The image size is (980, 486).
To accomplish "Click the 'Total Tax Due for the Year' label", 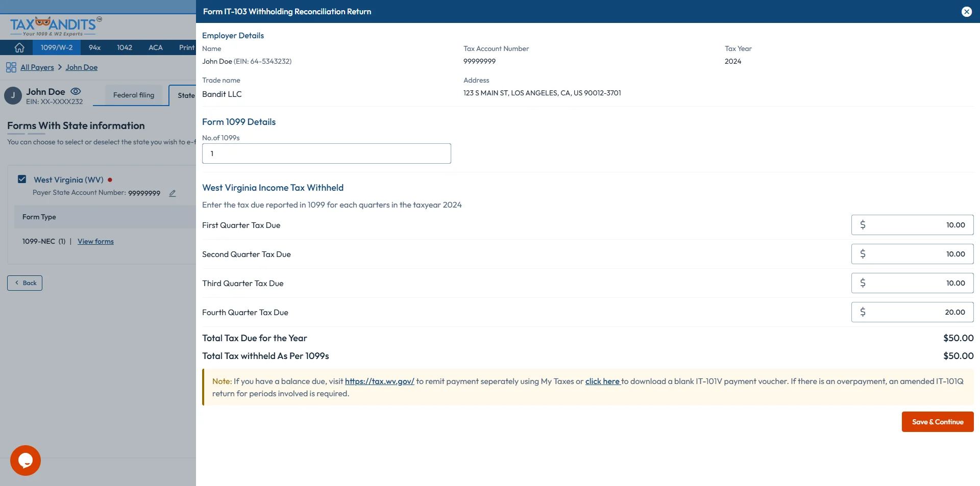I will [x=255, y=338].
